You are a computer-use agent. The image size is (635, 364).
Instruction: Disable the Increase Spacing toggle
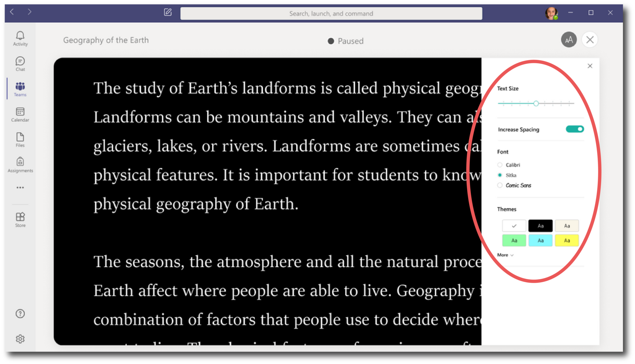click(575, 129)
